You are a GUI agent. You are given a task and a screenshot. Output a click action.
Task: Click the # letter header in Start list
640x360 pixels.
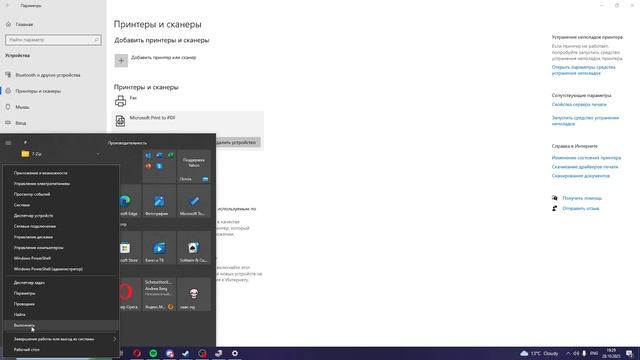[x=25, y=142]
